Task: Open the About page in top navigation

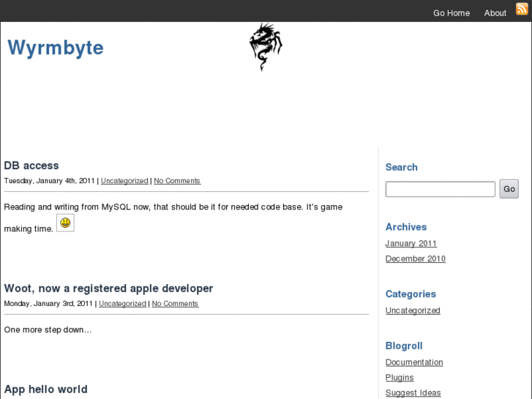Action: (x=495, y=13)
